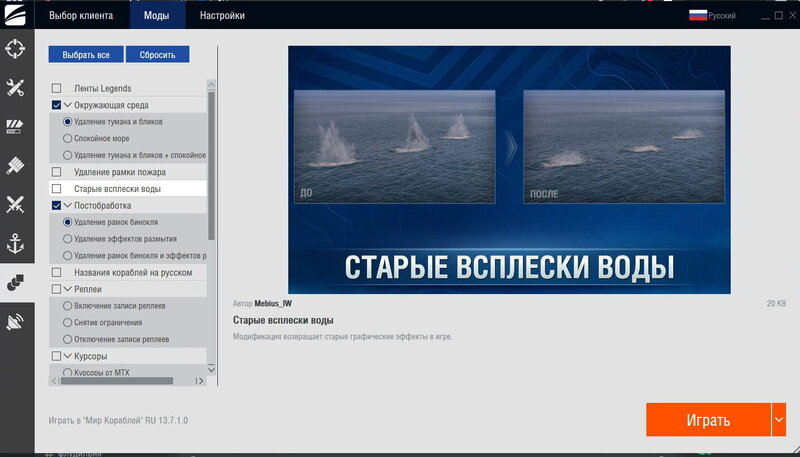Click the ДО preview image
This screenshot has height=457, width=800.
tap(394, 147)
